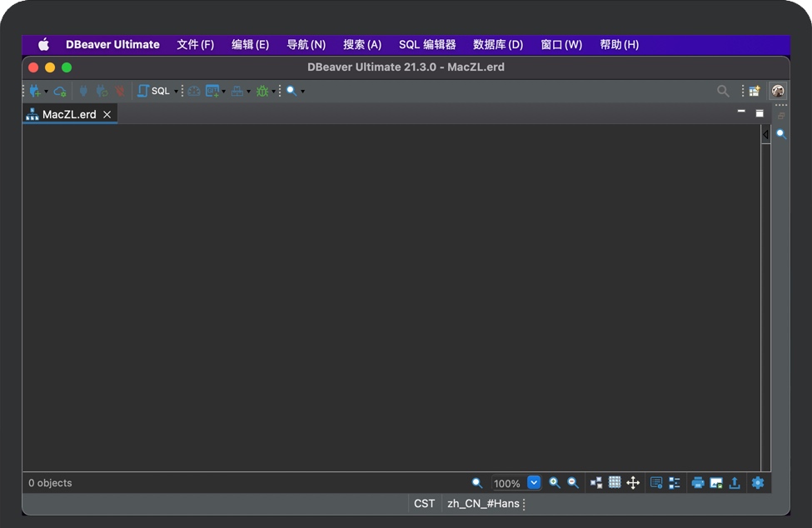Click the new database connection plug icon

tap(34, 91)
